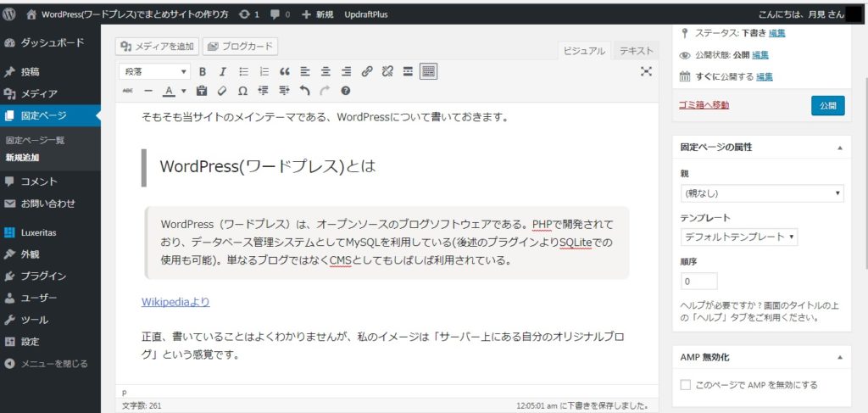Screen dimensions: 868x413
Task: Open the WordPress logo menu
Action: tap(8, 15)
